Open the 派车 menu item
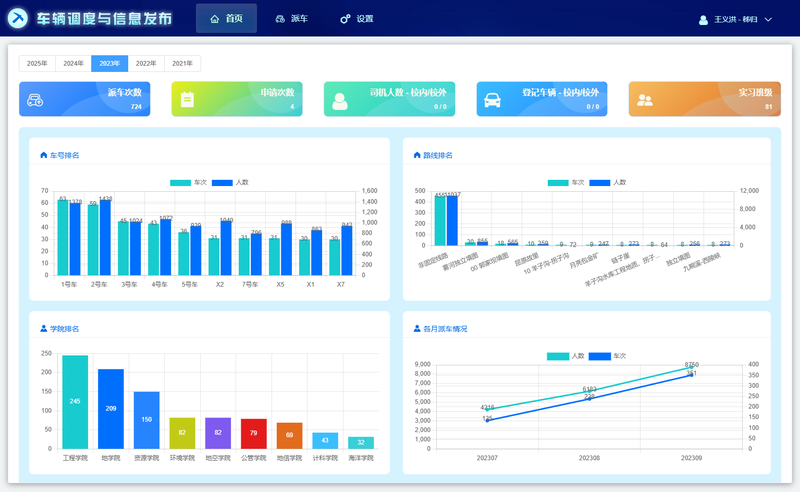The image size is (800, 492). click(x=292, y=19)
